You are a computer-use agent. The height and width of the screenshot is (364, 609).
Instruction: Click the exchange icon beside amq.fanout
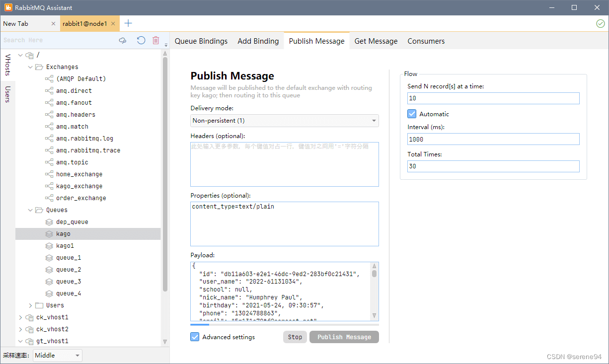click(x=49, y=103)
